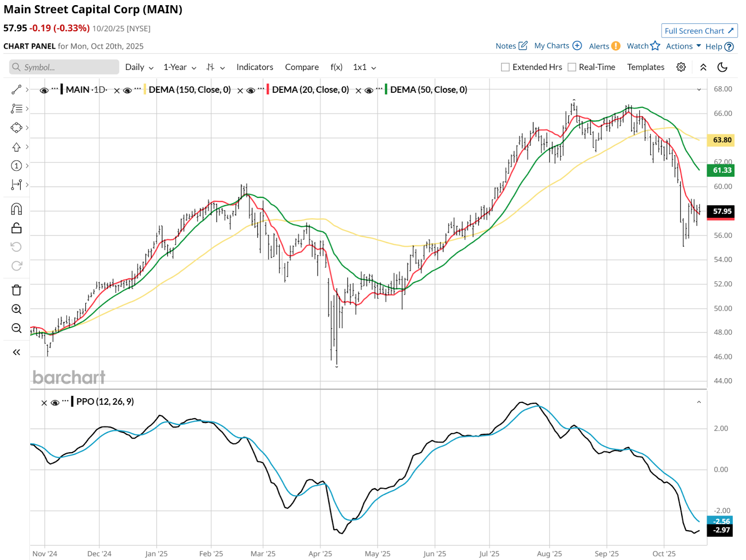Viewport: 746px width, 560px height.
Task: Focus the Symbol search input field
Action: click(x=64, y=67)
